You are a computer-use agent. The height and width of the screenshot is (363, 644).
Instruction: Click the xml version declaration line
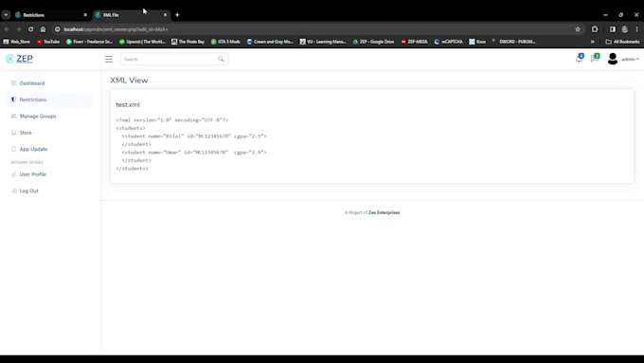(171, 120)
